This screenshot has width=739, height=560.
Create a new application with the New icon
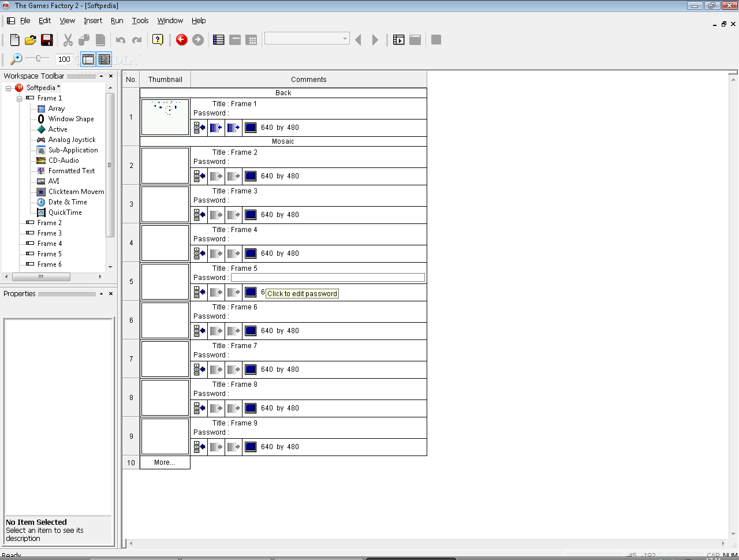coord(14,40)
